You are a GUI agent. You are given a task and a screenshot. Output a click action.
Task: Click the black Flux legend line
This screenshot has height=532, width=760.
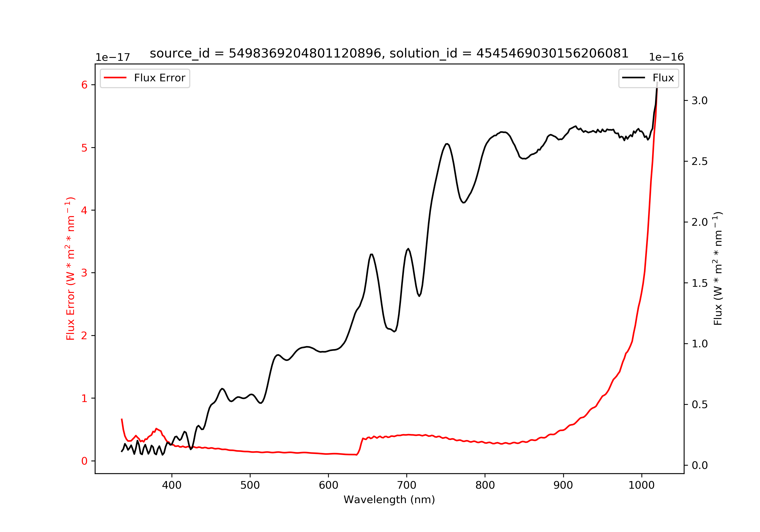pyautogui.click(x=633, y=78)
